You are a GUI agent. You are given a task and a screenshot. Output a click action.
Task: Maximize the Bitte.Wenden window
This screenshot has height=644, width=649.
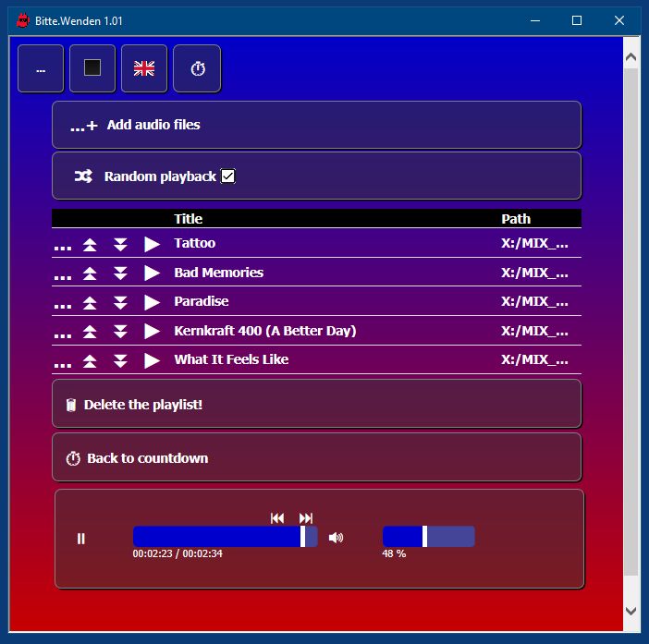[x=577, y=20]
